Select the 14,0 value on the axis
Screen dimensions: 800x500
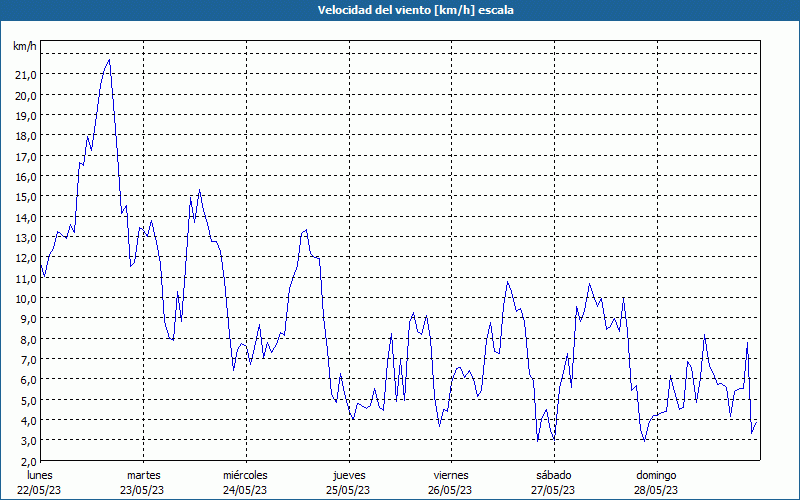click(26, 217)
